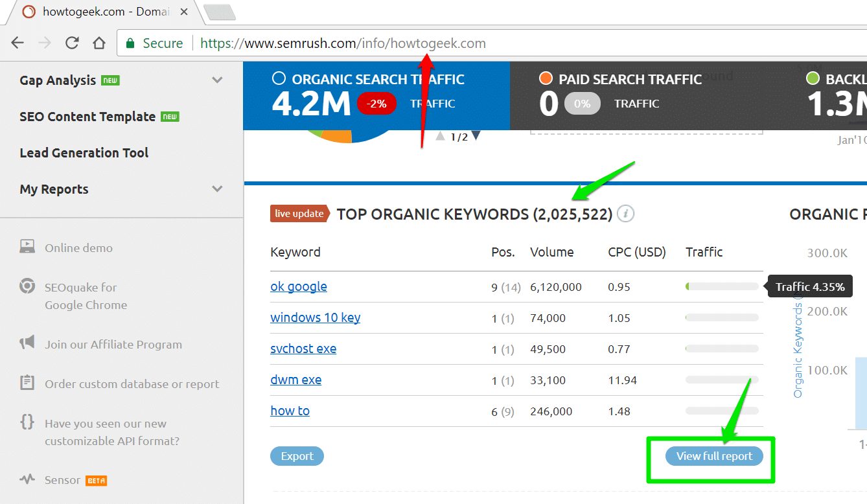Click the 11.94 CPC value
The image size is (867, 504).
[622, 380]
